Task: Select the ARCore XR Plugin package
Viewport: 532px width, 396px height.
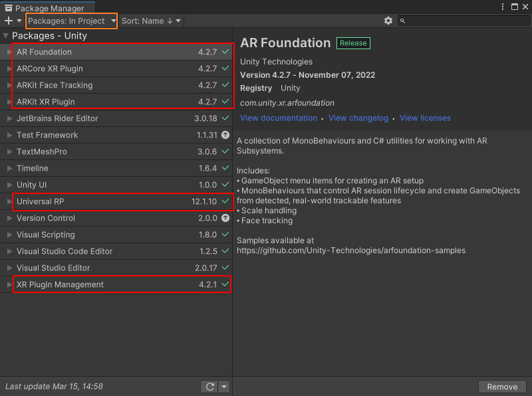Action: (x=116, y=68)
